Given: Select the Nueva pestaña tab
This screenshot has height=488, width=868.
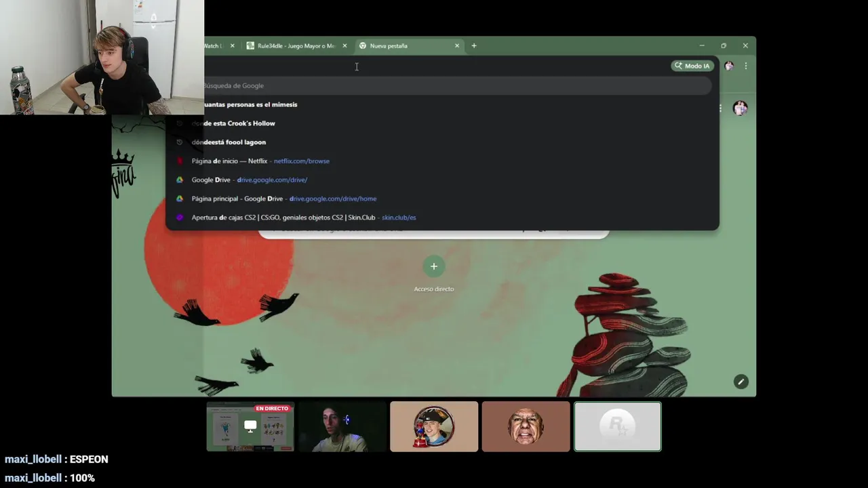Looking at the screenshot, I should (409, 45).
